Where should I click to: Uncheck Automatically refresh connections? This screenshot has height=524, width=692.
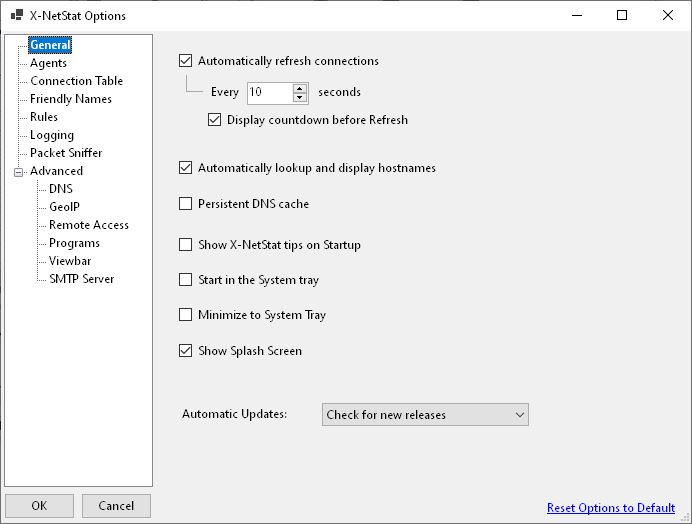[x=185, y=60]
